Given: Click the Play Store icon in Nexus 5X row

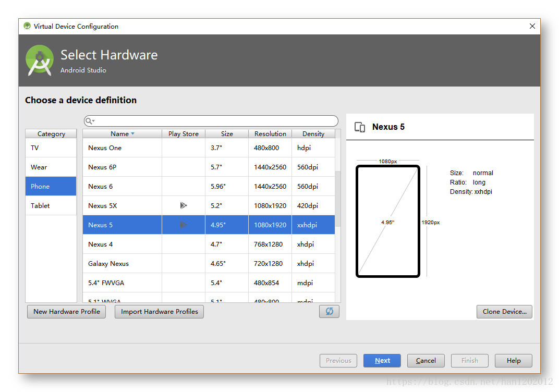Looking at the screenshot, I should (183, 205).
